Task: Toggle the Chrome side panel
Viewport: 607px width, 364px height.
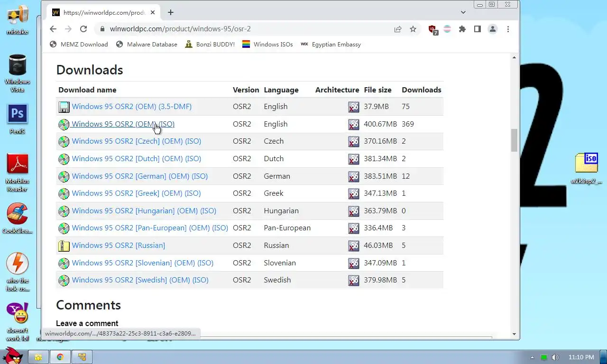Action: pos(478,29)
